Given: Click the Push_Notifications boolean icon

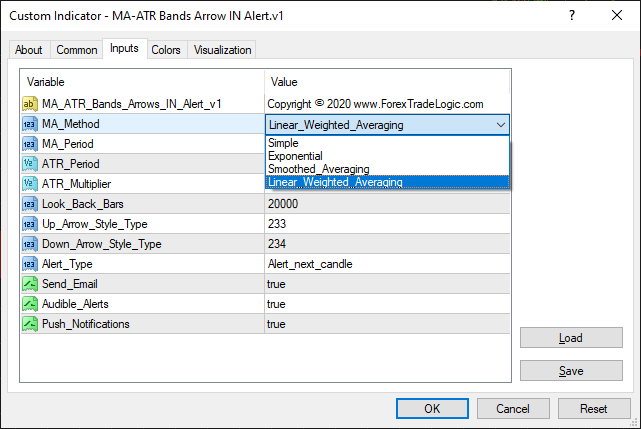Looking at the screenshot, I should [29, 324].
